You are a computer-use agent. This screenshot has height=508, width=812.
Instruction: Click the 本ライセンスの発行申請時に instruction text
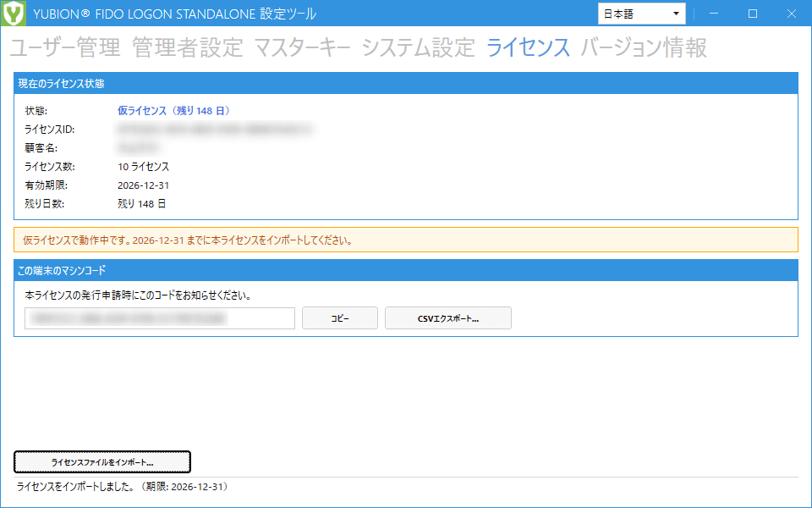click(x=138, y=296)
